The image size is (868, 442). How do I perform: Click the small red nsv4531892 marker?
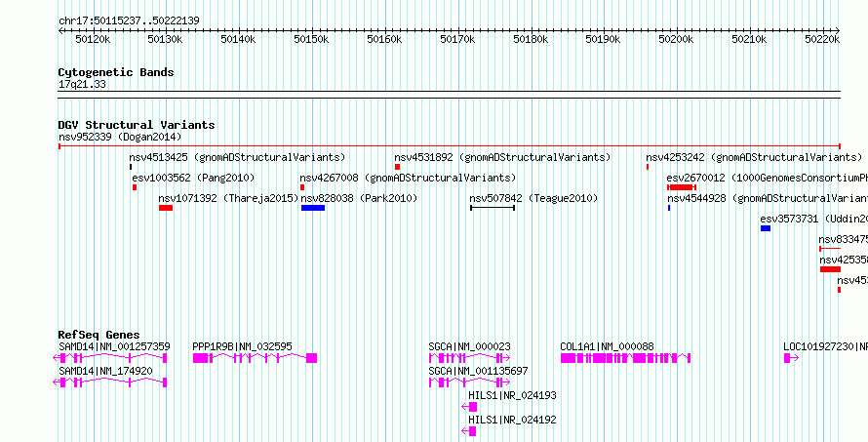click(398, 167)
